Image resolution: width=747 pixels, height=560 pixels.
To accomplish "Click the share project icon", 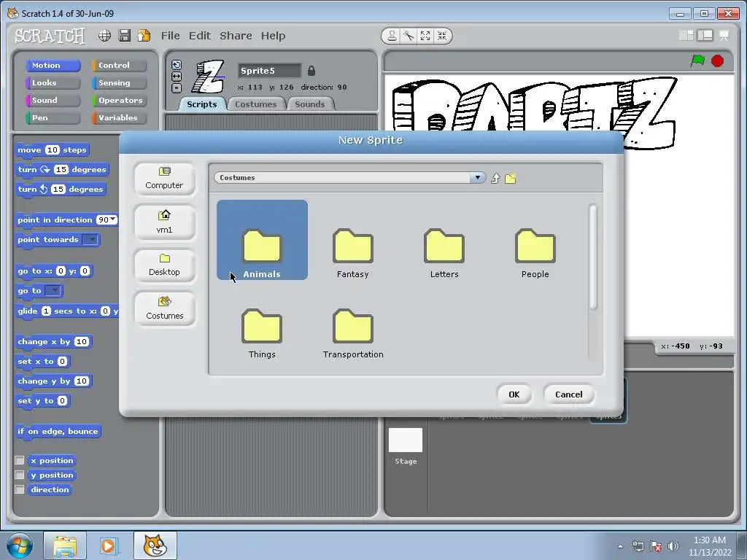I will coord(144,36).
